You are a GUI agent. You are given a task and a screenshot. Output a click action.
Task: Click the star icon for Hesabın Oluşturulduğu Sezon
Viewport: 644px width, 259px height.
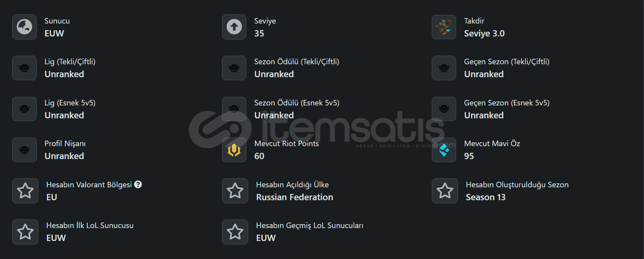pos(445,191)
